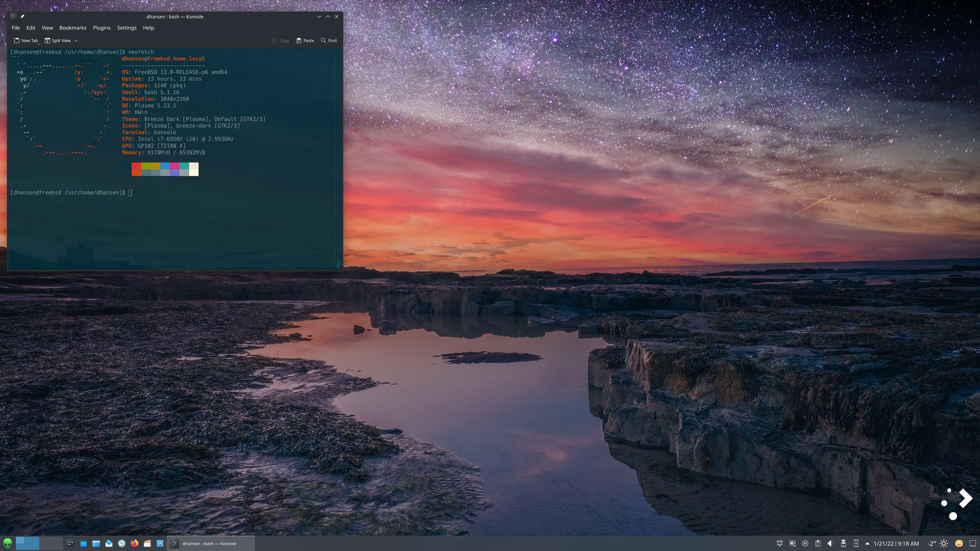Open the View menu
Viewport: 980px width, 551px height.
(x=47, y=28)
